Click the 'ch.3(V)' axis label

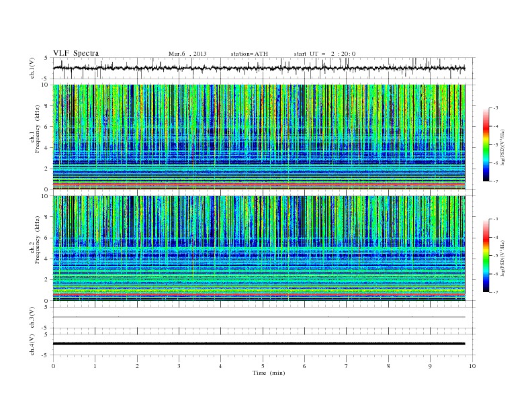[x=32, y=318]
